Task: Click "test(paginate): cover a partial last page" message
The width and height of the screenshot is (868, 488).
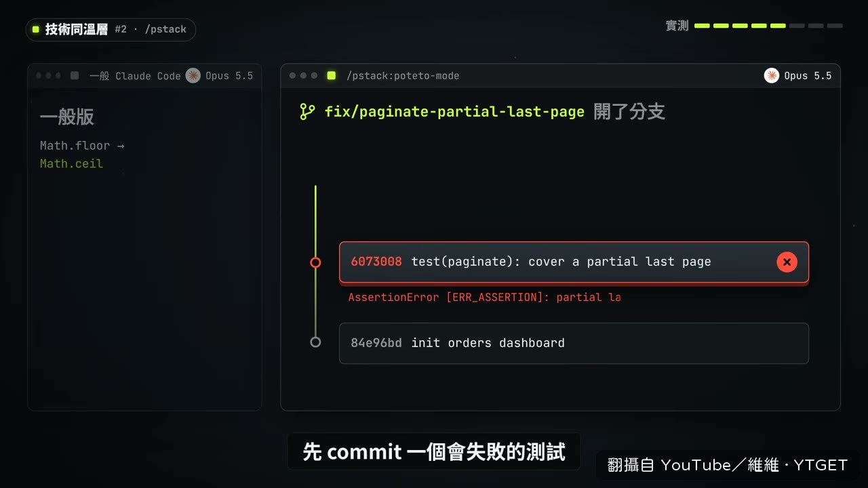Action: (x=561, y=262)
